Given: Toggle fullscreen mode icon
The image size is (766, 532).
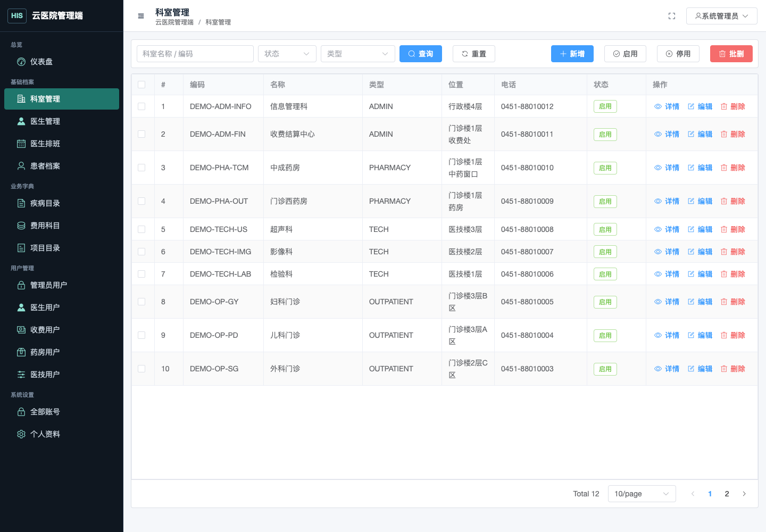Looking at the screenshot, I should (x=672, y=16).
